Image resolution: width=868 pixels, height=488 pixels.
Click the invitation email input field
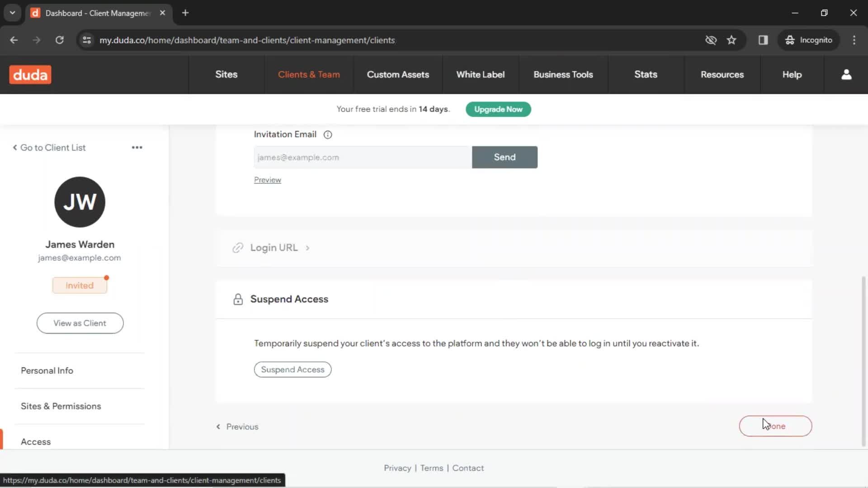point(363,157)
